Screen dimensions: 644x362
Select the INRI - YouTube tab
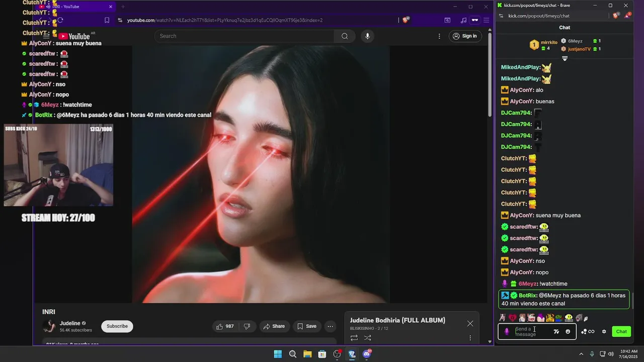point(75,7)
